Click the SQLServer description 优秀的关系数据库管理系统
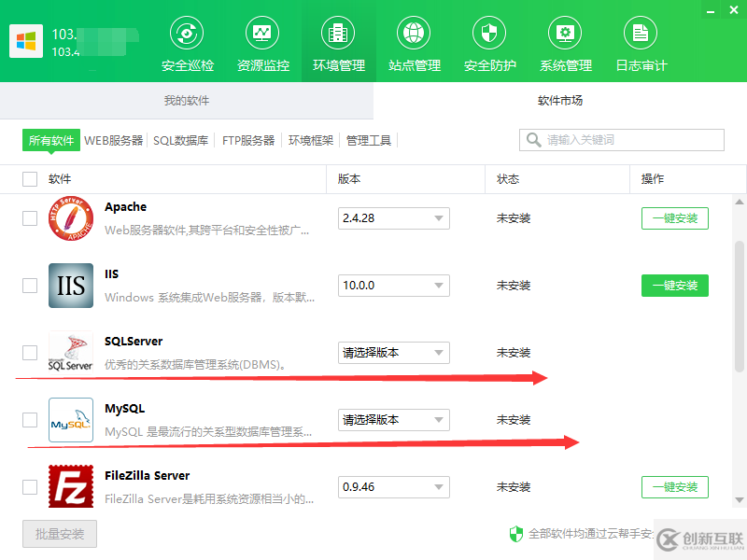The height and width of the screenshot is (560, 747). point(196,365)
